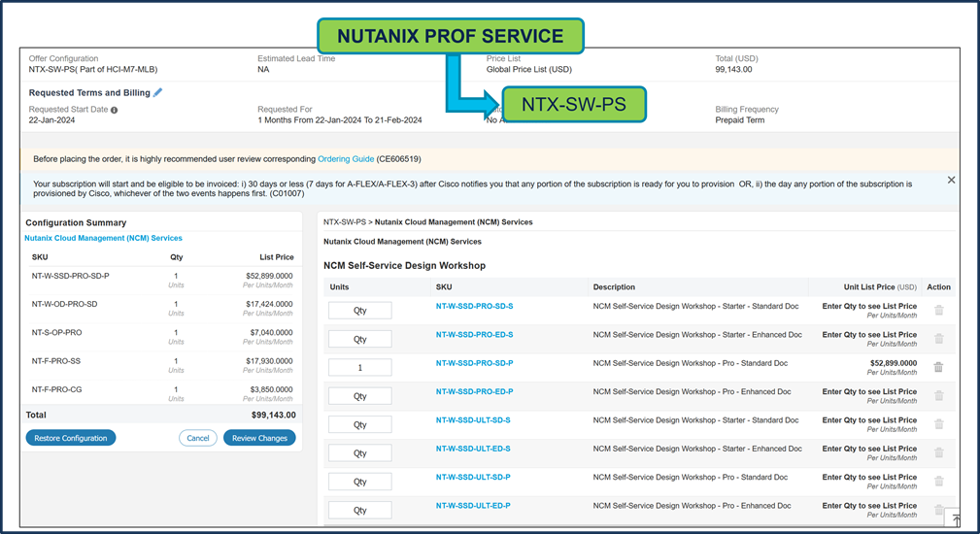
Task: Open SKU link NT-W-SSD-PRO-ED-S
Action: [x=474, y=335]
